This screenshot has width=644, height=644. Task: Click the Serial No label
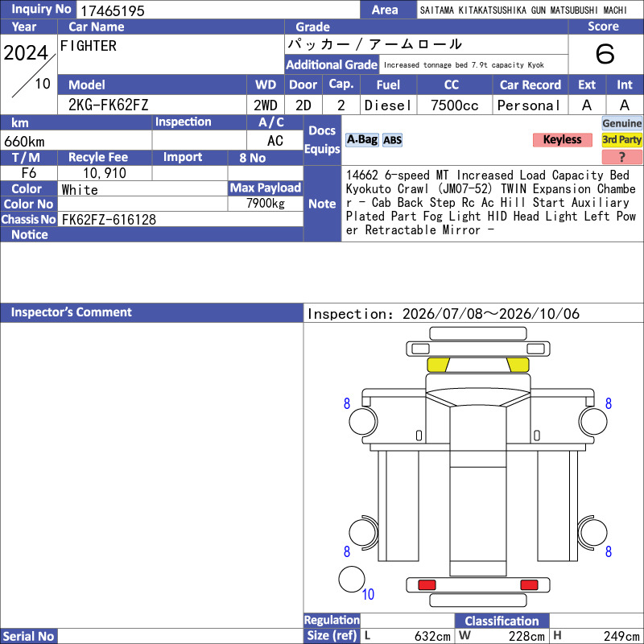pos(29,636)
